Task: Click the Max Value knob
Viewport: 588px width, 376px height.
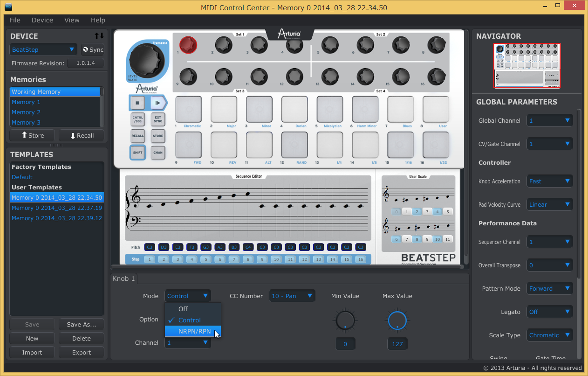Action: click(x=397, y=320)
